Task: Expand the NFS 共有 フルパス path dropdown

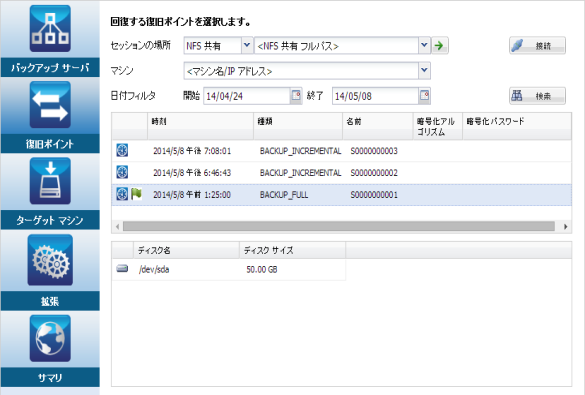Action: pyautogui.click(x=424, y=46)
